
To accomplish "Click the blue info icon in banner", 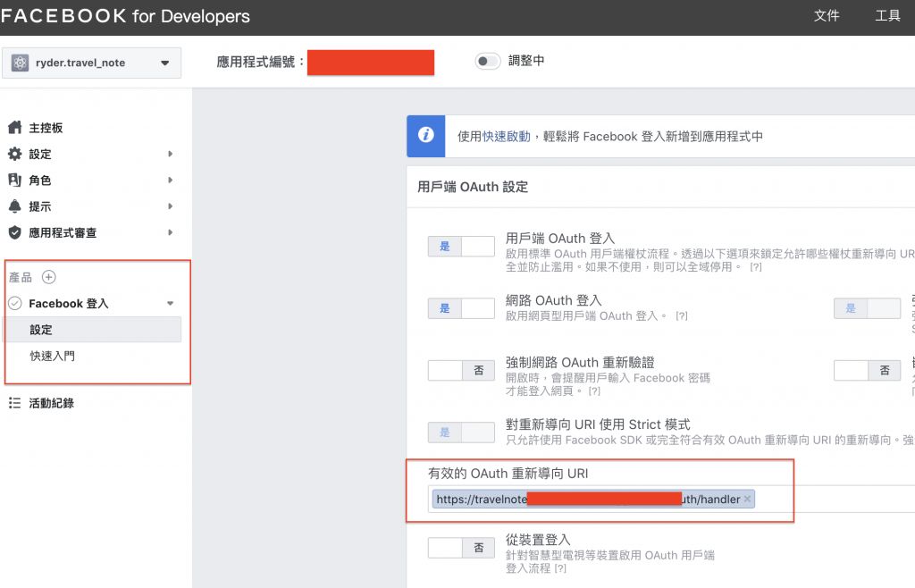I will coord(426,136).
